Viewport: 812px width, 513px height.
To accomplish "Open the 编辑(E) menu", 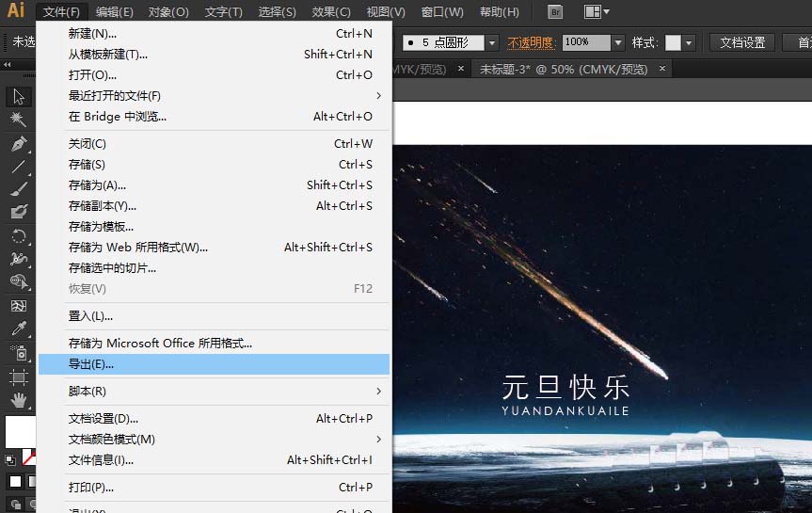I will point(115,11).
